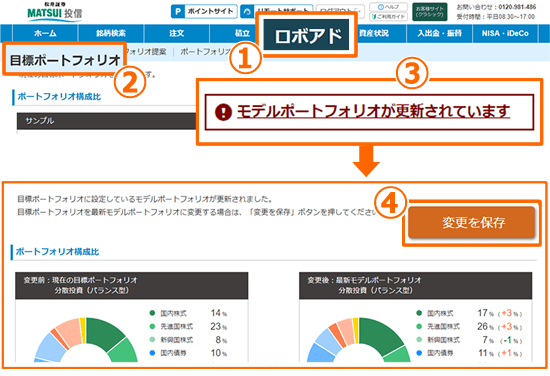Click the remote support headset icon
Image resolution: width=550 pixels, height=376 pixels.
(247, 12)
